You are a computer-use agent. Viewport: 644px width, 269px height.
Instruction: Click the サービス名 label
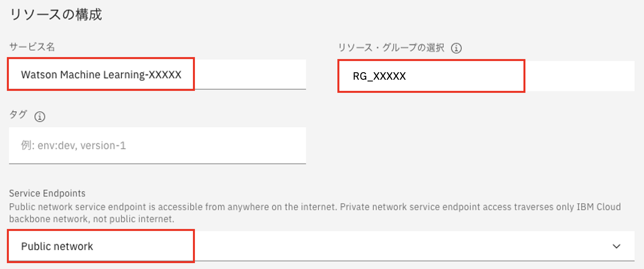[x=32, y=47]
